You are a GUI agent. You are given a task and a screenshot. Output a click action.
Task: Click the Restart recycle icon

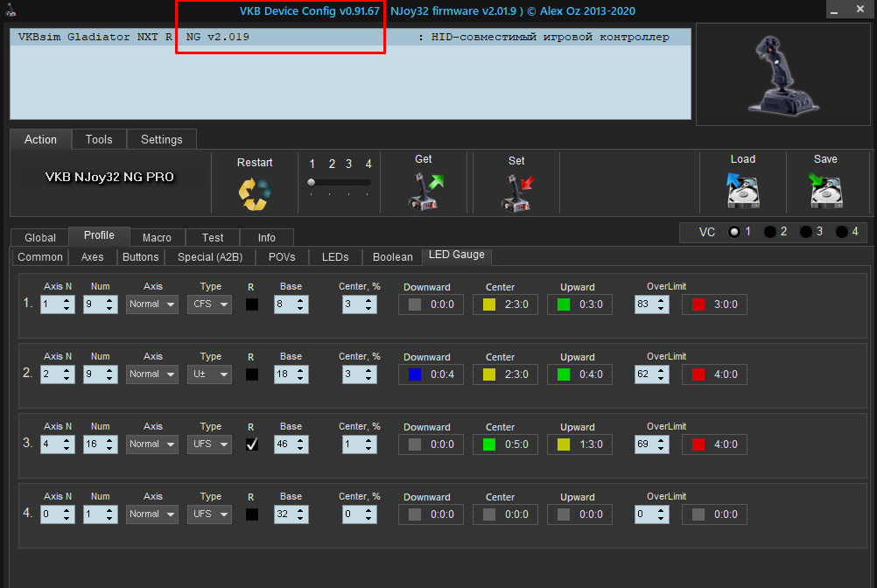coord(255,194)
